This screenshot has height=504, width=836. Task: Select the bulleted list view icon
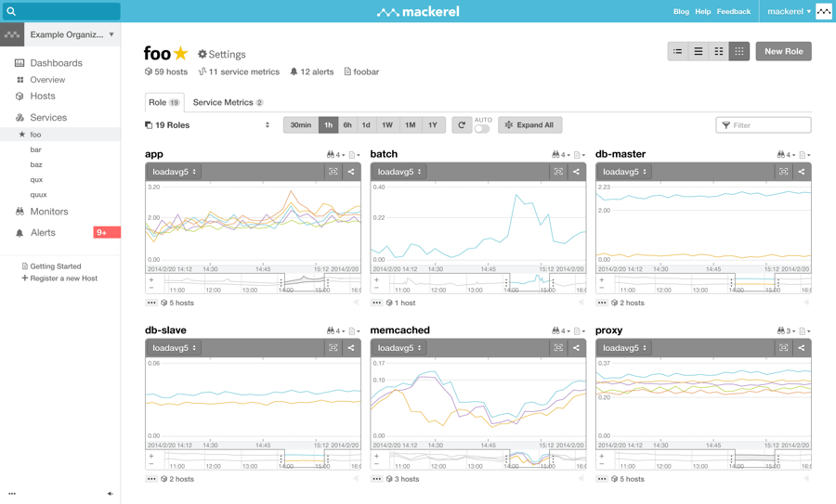(x=678, y=52)
